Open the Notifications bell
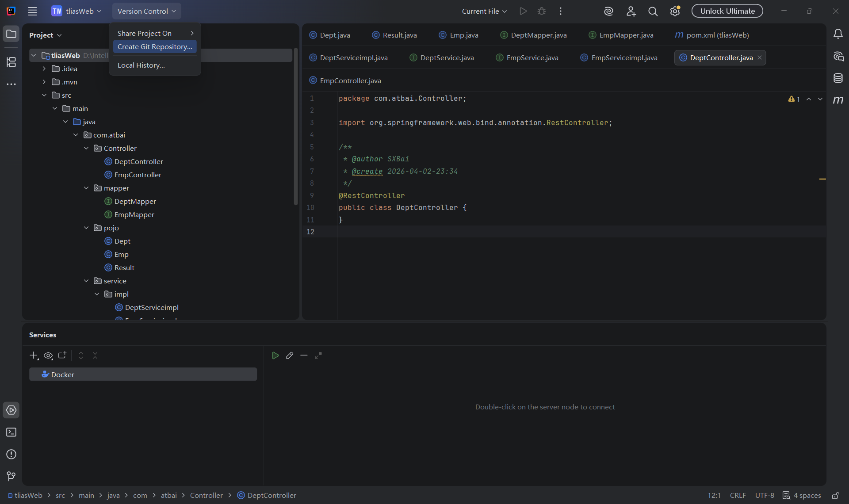Viewport: 849px width, 504px height. 838,34
